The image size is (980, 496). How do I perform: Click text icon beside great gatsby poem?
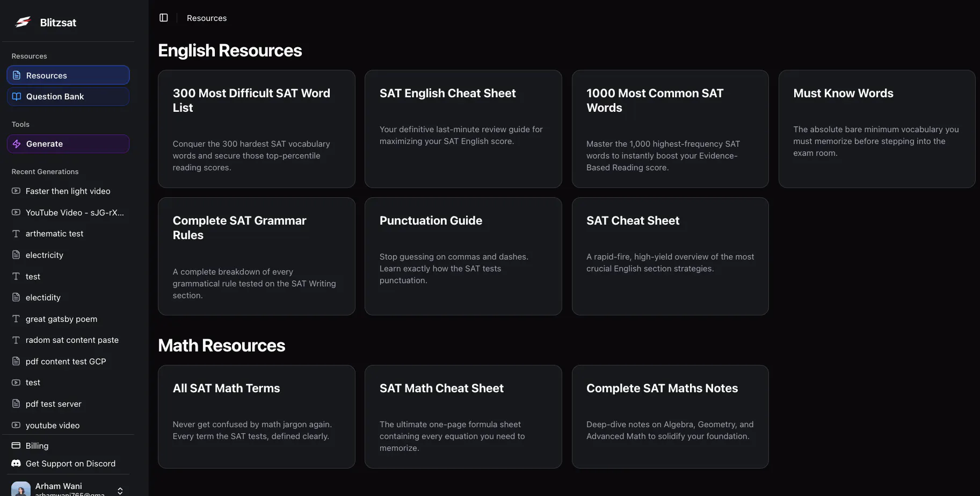pos(16,319)
